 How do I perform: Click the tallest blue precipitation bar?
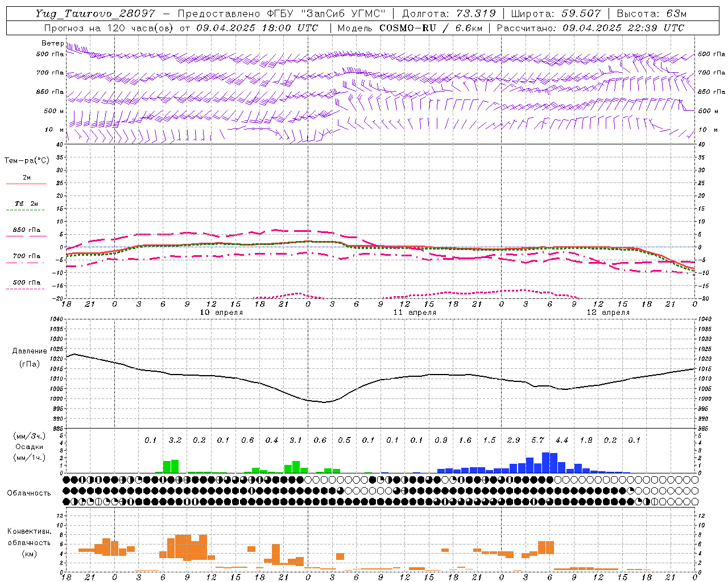[546, 463]
